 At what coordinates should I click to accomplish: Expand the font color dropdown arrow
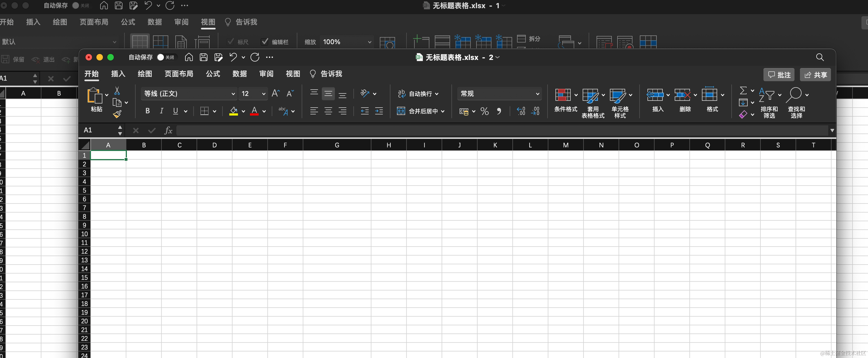tap(264, 111)
